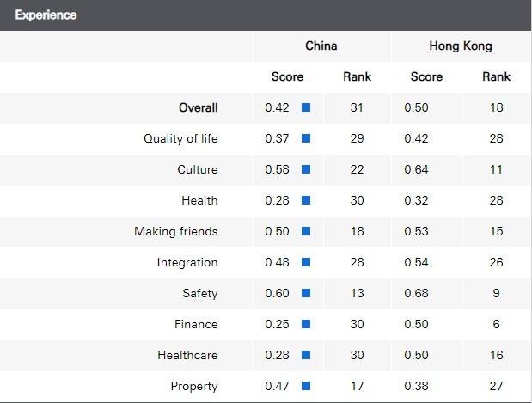Screen dimensions: 532x403
Task: Select the blue square in Culture row
Action: click(306, 170)
